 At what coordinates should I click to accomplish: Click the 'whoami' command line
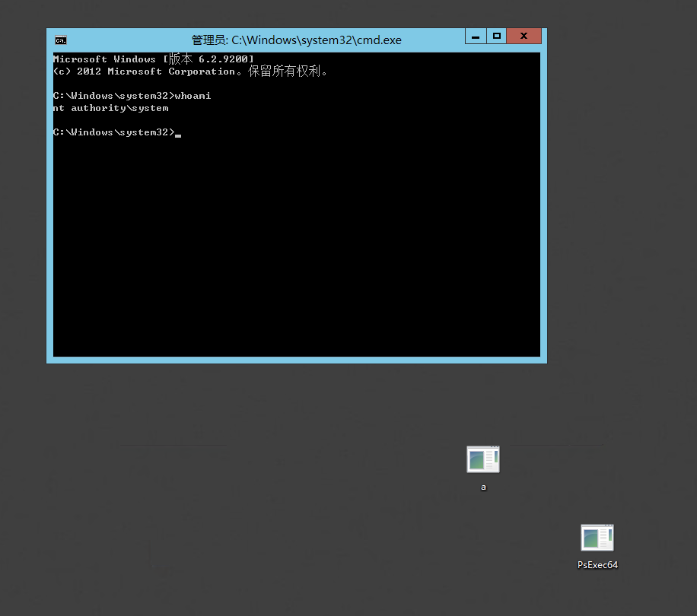(x=132, y=96)
